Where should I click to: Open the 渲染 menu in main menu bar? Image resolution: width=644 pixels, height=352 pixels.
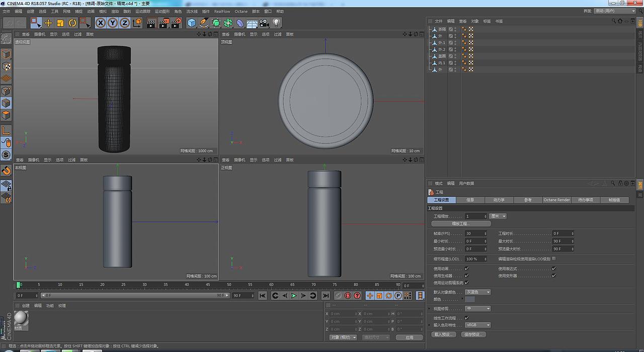tap(115, 11)
